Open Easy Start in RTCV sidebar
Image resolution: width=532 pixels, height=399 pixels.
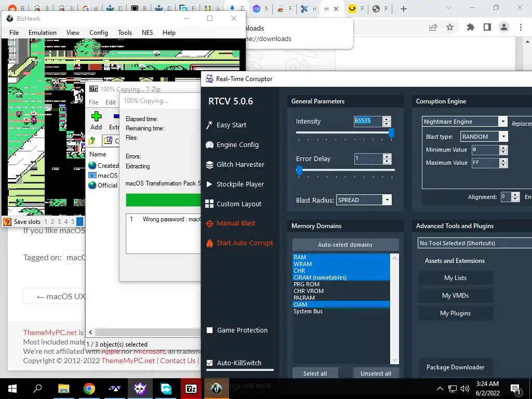(x=226, y=125)
